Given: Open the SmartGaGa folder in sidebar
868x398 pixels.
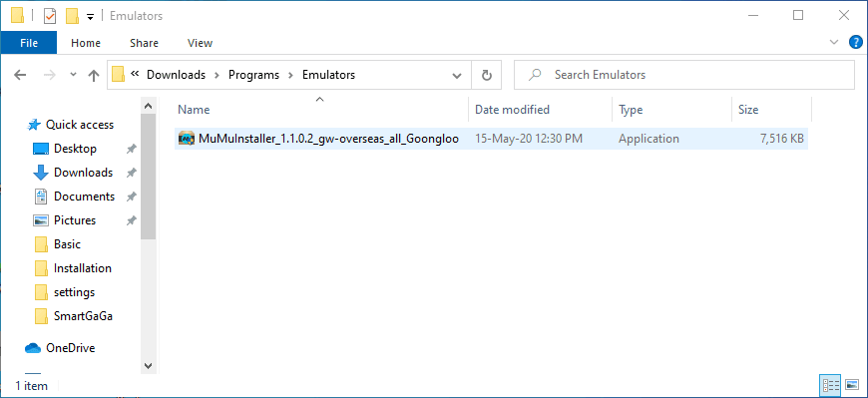Looking at the screenshot, I should (84, 316).
